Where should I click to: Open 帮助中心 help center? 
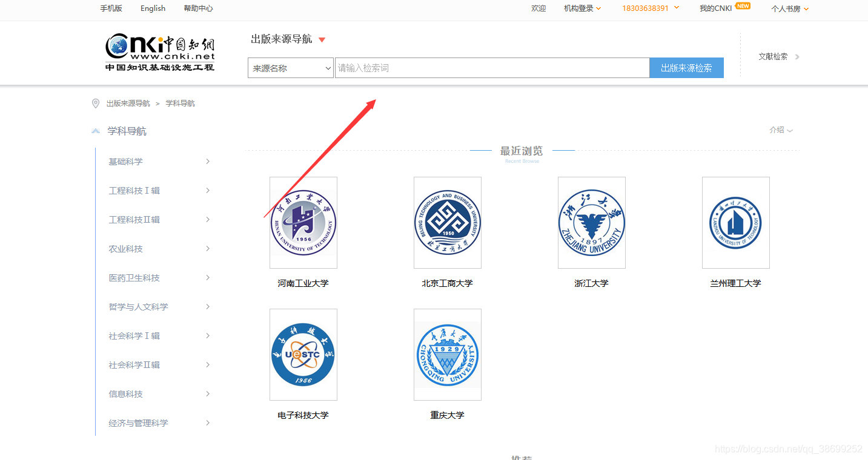tap(198, 8)
